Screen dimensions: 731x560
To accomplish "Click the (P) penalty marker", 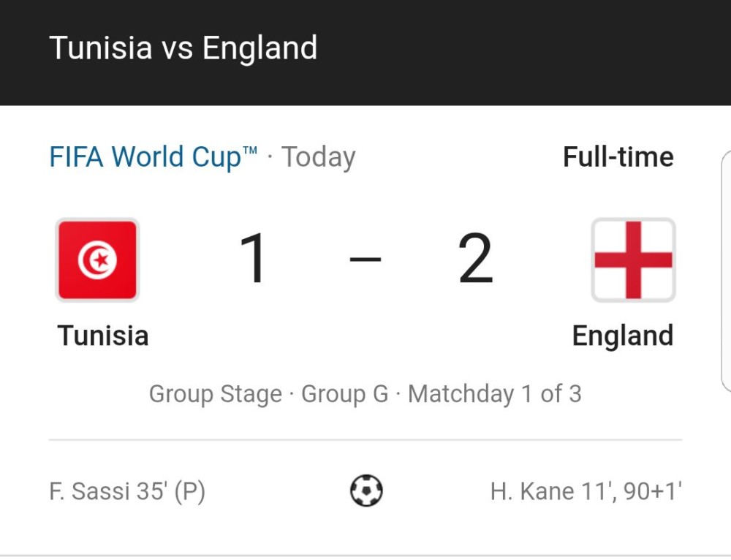I will pos(189,491).
